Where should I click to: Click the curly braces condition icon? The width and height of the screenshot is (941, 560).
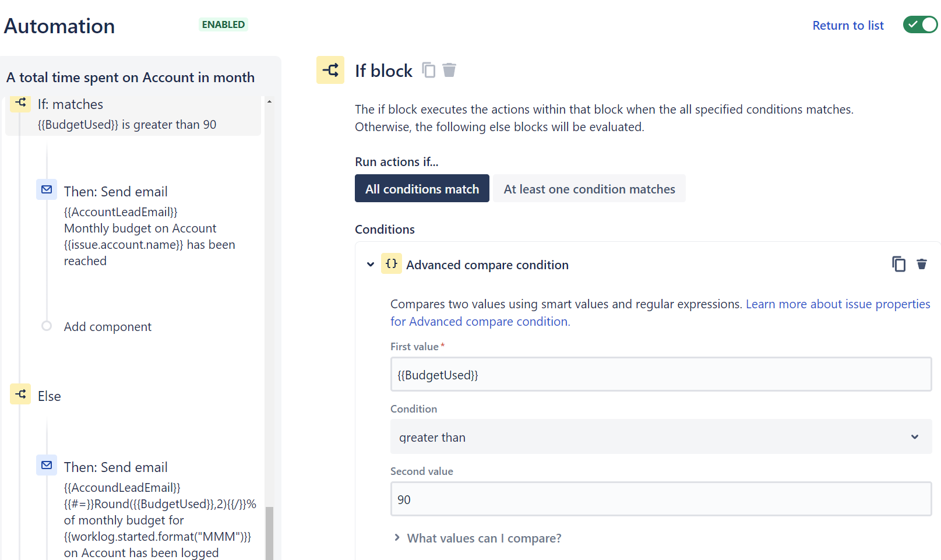pyautogui.click(x=392, y=264)
